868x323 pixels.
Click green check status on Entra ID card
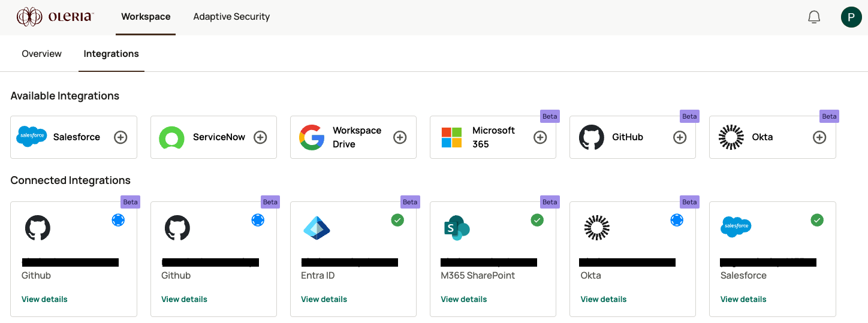click(x=397, y=221)
